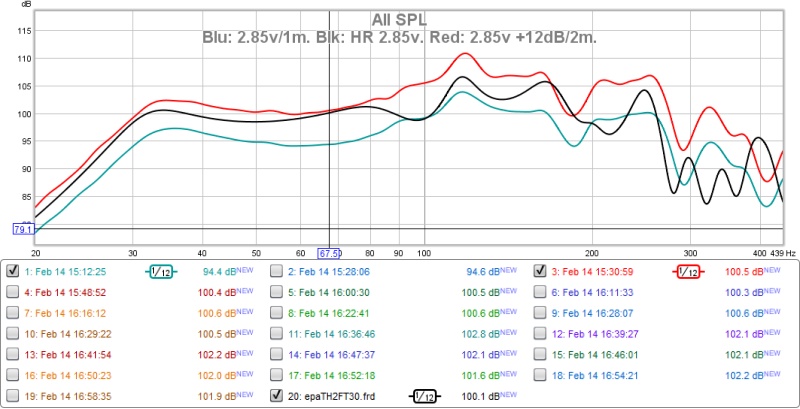Viewport: 800px width, 409px height.
Task: Enable measurement 6: Feb 14 16:11:33
Action: coord(540,293)
